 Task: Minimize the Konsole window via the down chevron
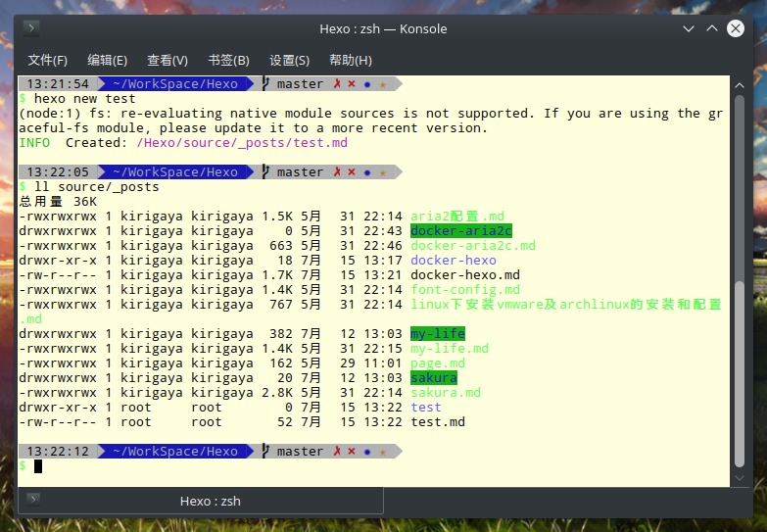tap(689, 28)
